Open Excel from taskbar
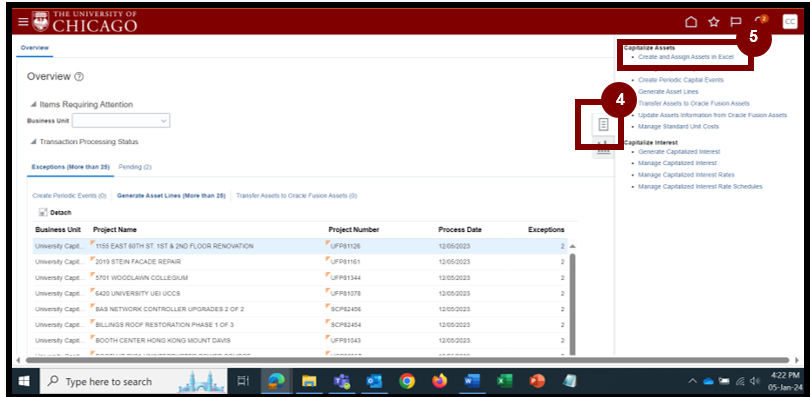 click(x=504, y=382)
